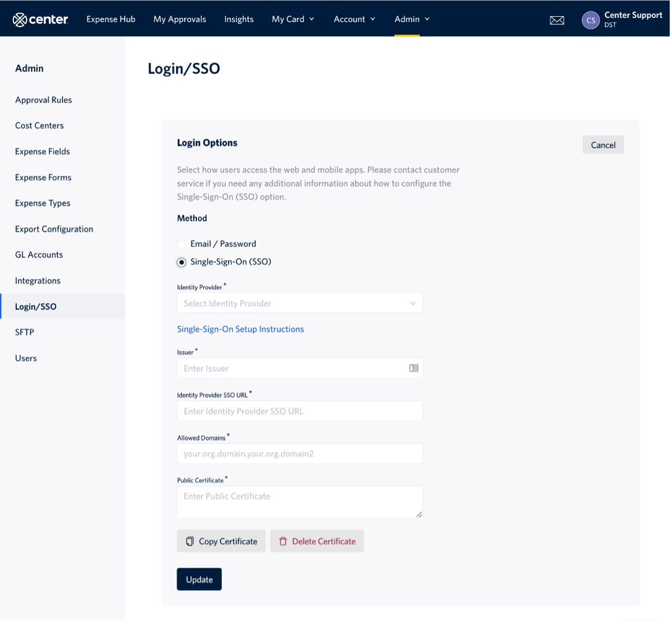Switch to My Approvals
Screen dimensions: 672x622
click(179, 19)
